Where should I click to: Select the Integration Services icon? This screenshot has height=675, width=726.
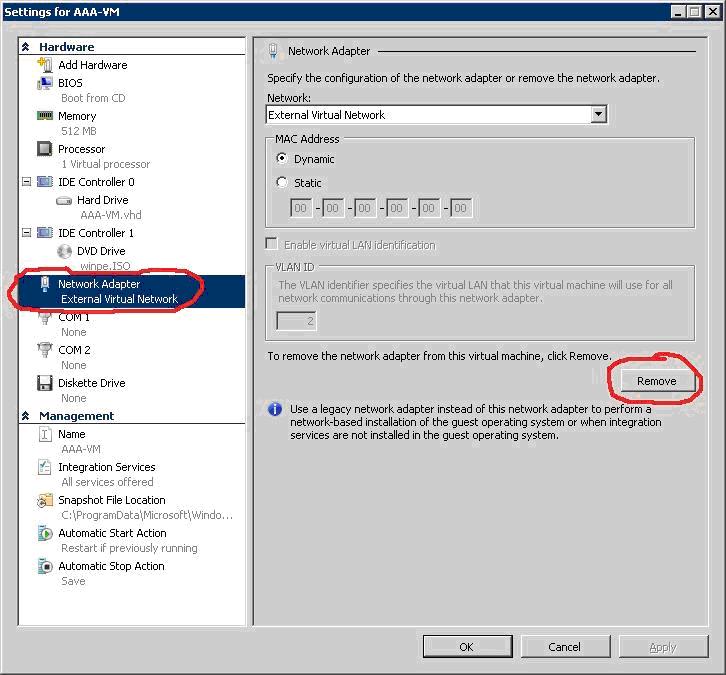pos(44,467)
